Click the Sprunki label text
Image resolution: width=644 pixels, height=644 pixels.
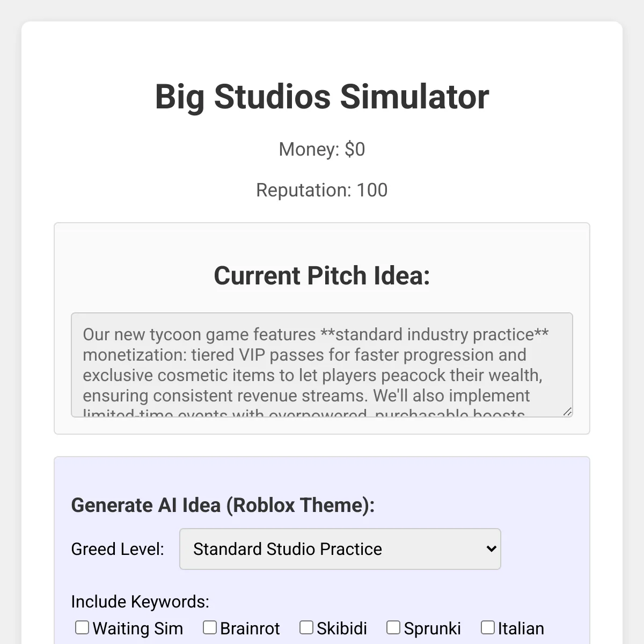[x=432, y=628]
